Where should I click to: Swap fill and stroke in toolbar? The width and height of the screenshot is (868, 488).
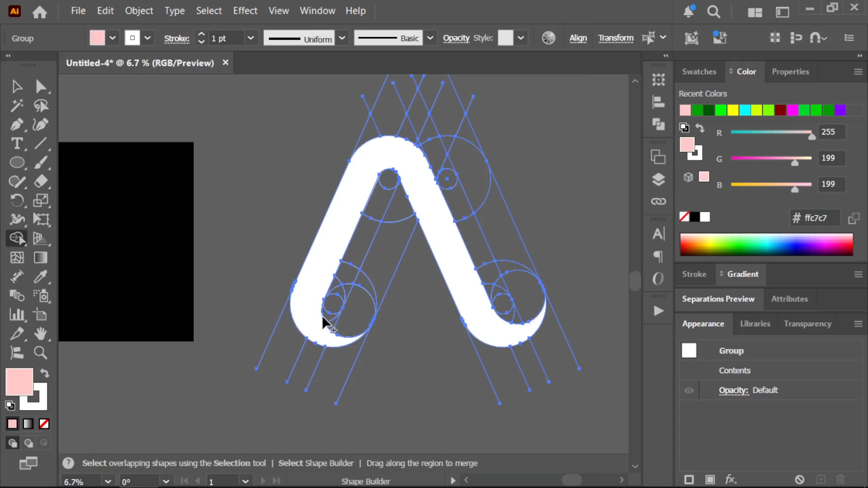(44, 373)
